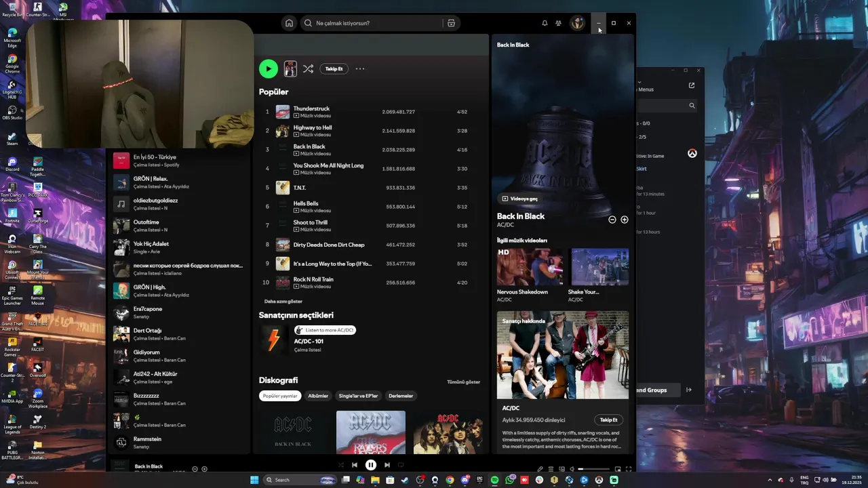Pause playback with bottom bar button

tap(370, 465)
